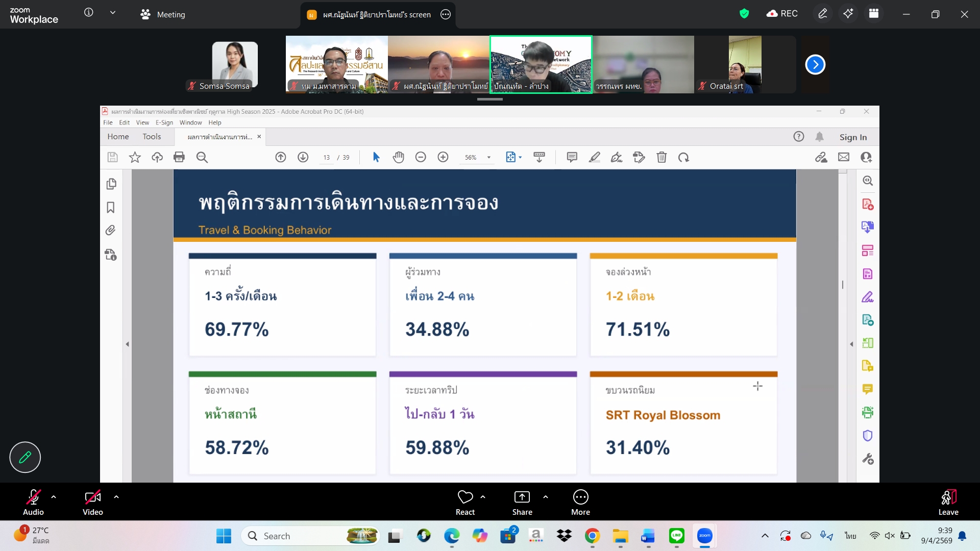Click the Leave meeting button
980x551 pixels.
[948, 502]
